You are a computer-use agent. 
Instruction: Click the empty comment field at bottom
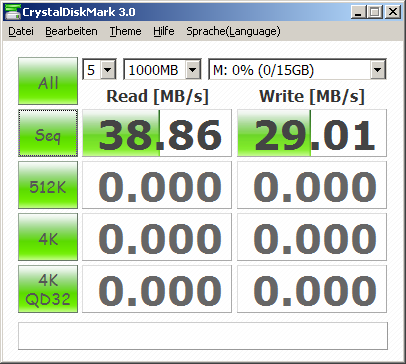click(x=203, y=336)
